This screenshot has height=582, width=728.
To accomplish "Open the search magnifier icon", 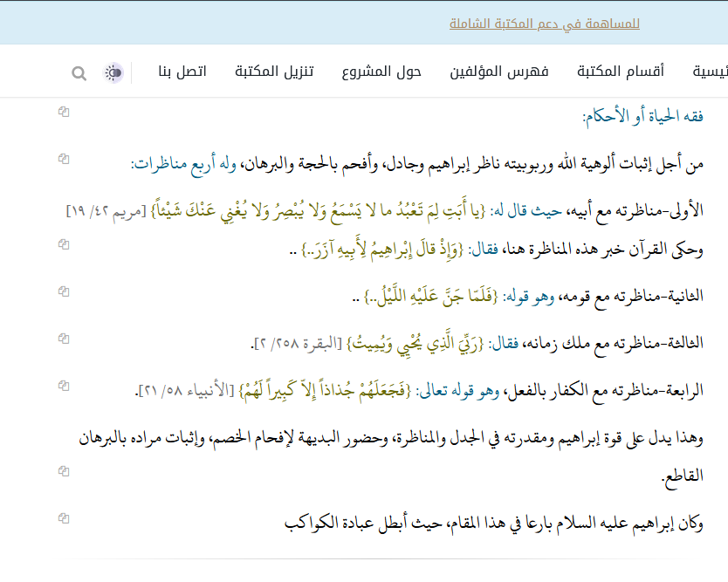I will click(79, 73).
